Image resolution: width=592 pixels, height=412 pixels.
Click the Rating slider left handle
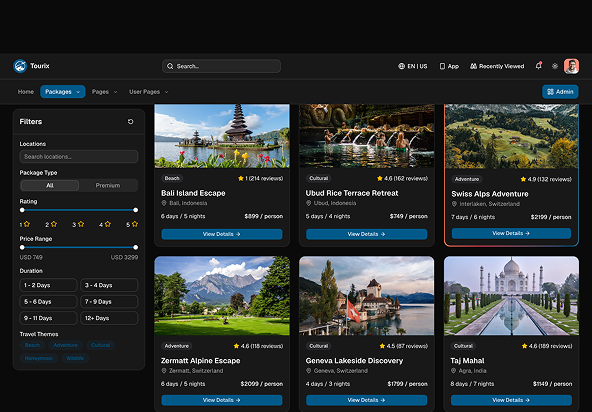pyautogui.click(x=22, y=210)
